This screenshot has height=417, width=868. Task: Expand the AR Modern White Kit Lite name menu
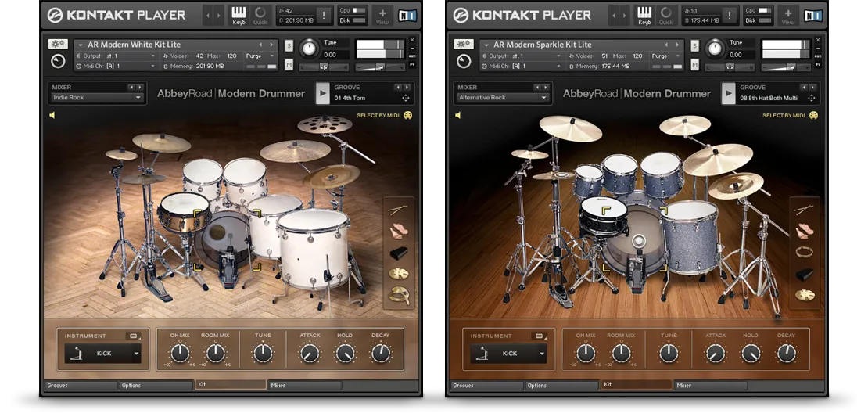[81, 45]
